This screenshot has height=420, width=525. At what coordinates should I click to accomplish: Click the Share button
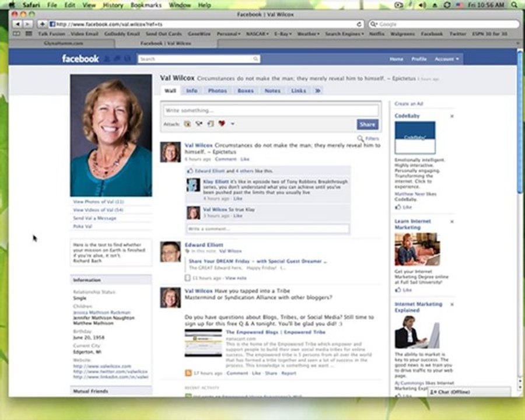tap(367, 124)
